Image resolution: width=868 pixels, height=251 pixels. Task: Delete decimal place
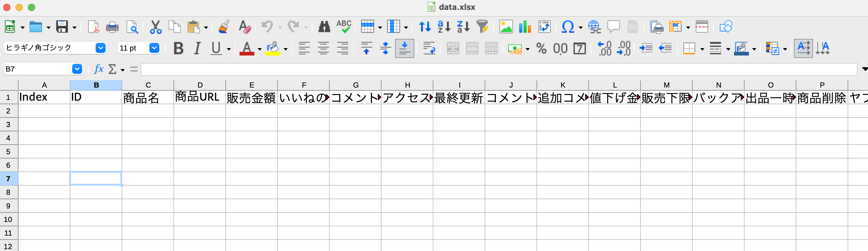[623, 48]
